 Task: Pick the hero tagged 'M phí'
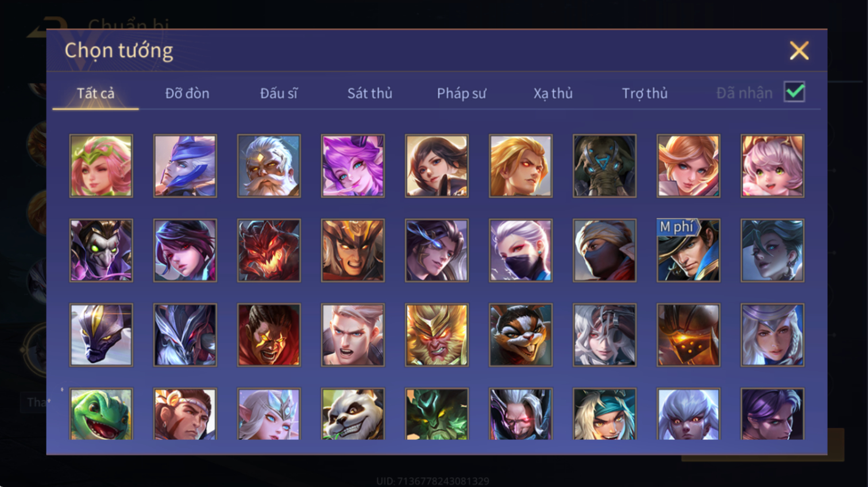click(x=688, y=250)
